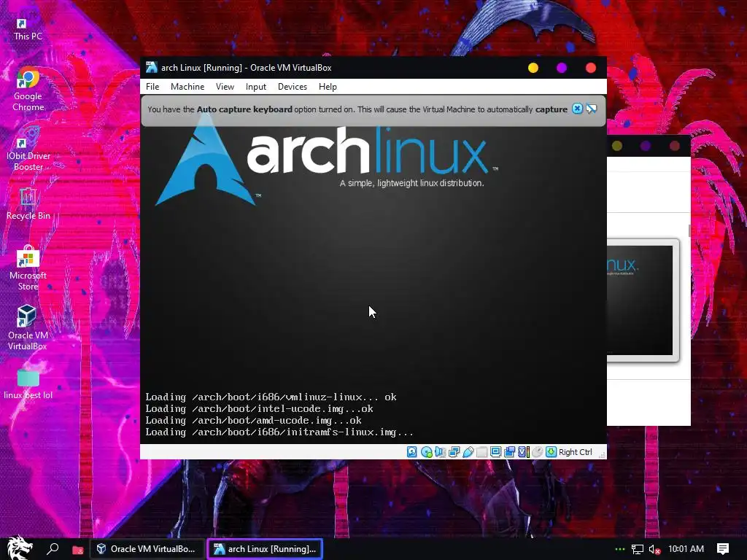Screen dimensions: 747x560
Task: Click the initramfs-linux.img loading line
Action: (x=279, y=432)
